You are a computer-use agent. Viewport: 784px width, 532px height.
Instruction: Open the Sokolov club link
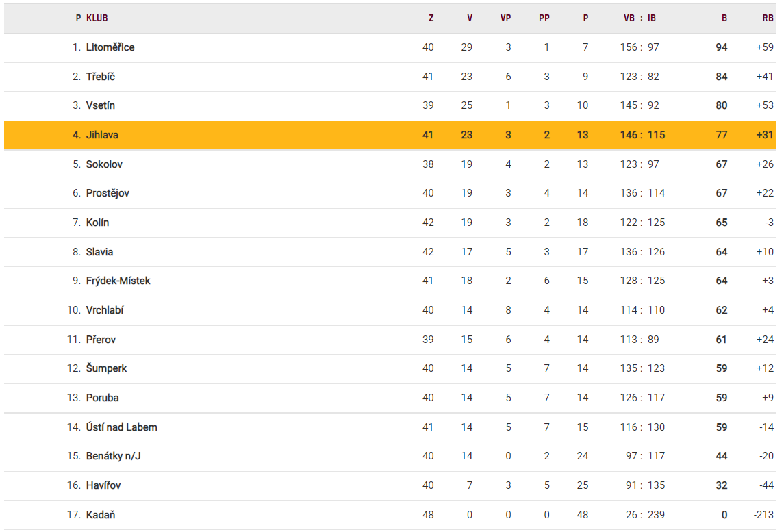105,164
